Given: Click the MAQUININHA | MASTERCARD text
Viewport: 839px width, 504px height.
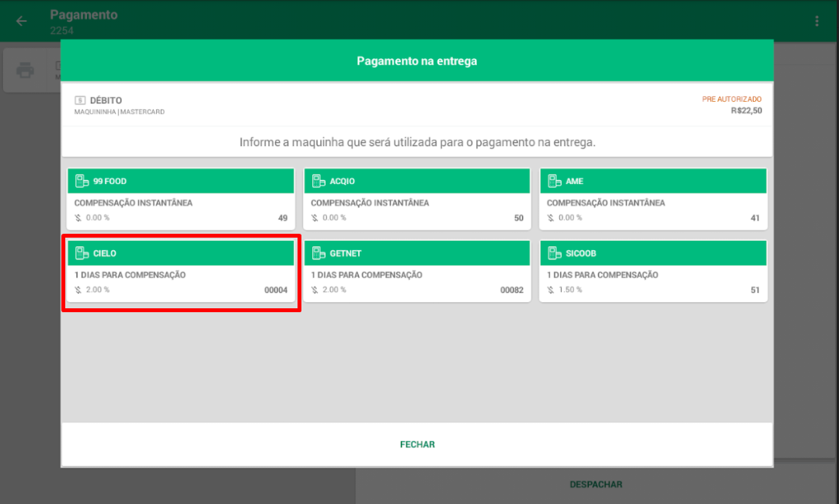Looking at the screenshot, I should pos(120,112).
